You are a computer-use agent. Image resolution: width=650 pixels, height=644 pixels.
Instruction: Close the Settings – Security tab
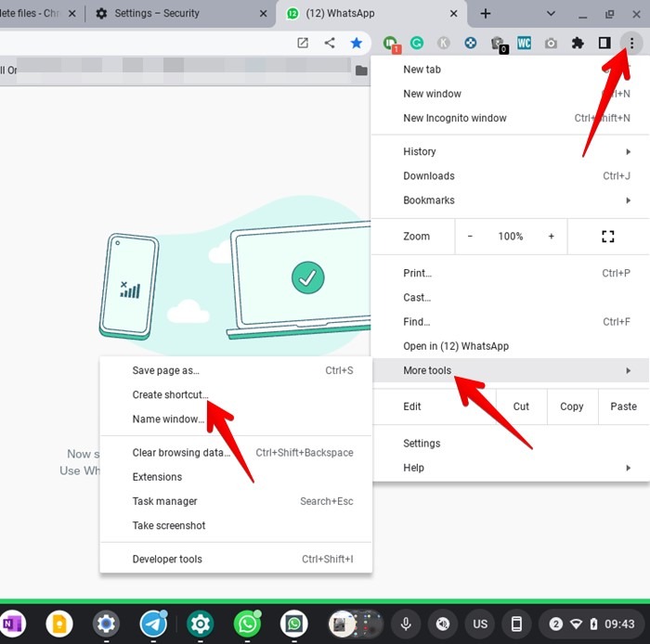click(263, 14)
